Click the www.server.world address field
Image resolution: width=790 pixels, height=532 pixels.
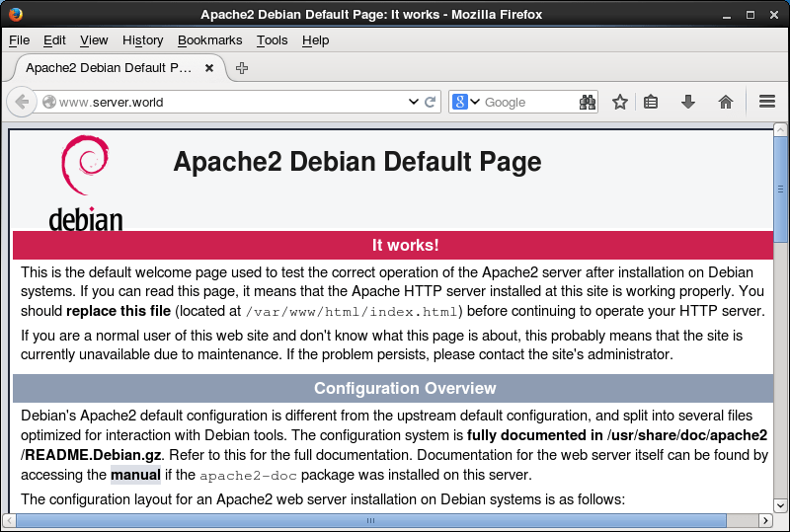coord(232,103)
